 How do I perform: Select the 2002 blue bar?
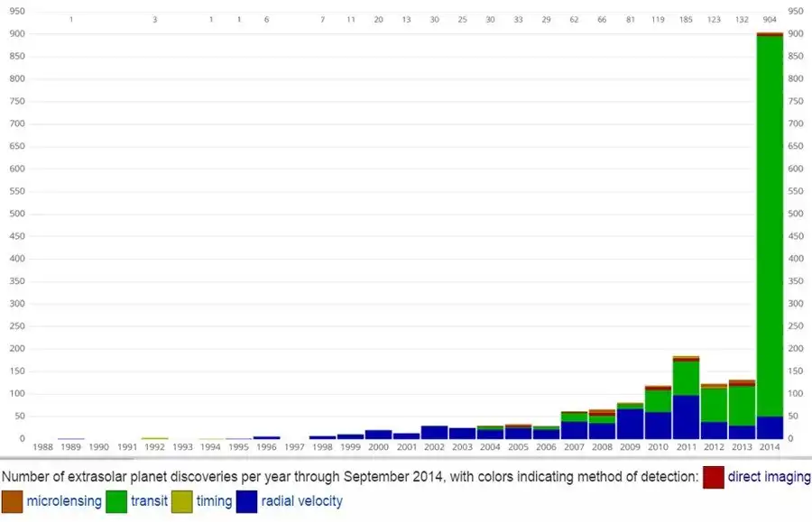tap(434, 432)
